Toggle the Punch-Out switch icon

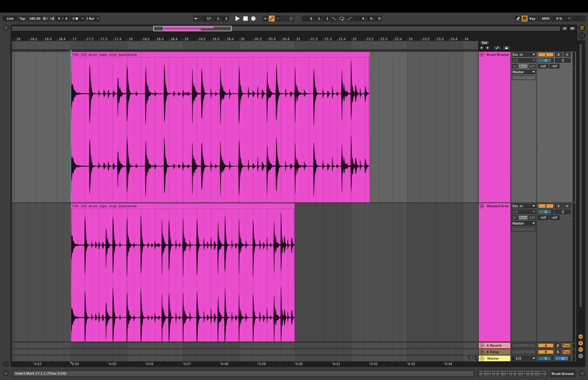click(350, 19)
